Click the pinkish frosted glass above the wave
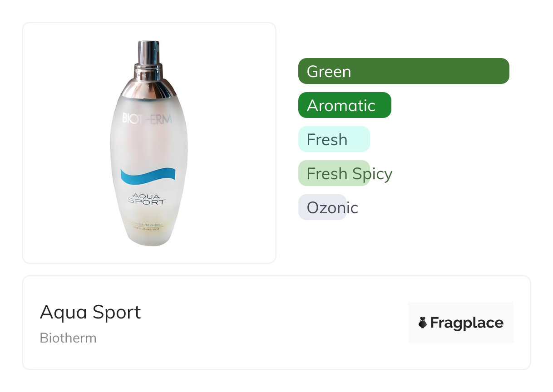Image resolution: width=553 pixels, height=392 pixels. (148, 145)
